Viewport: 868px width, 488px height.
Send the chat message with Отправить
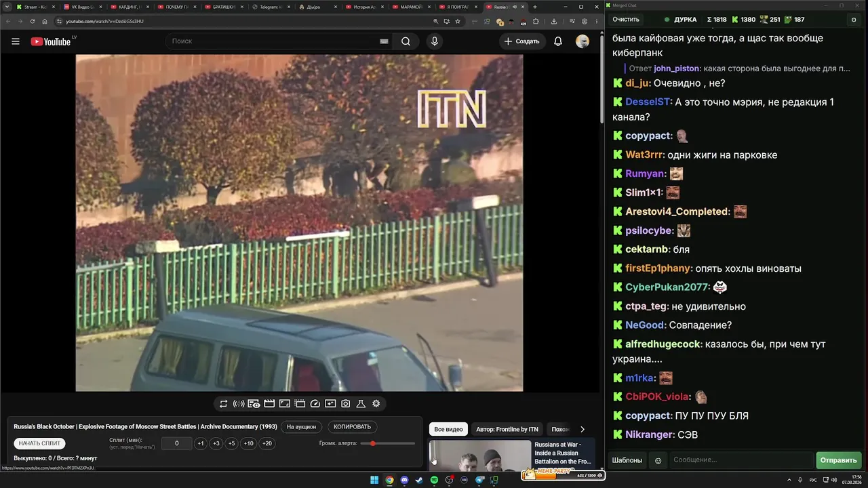click(838, 460)
